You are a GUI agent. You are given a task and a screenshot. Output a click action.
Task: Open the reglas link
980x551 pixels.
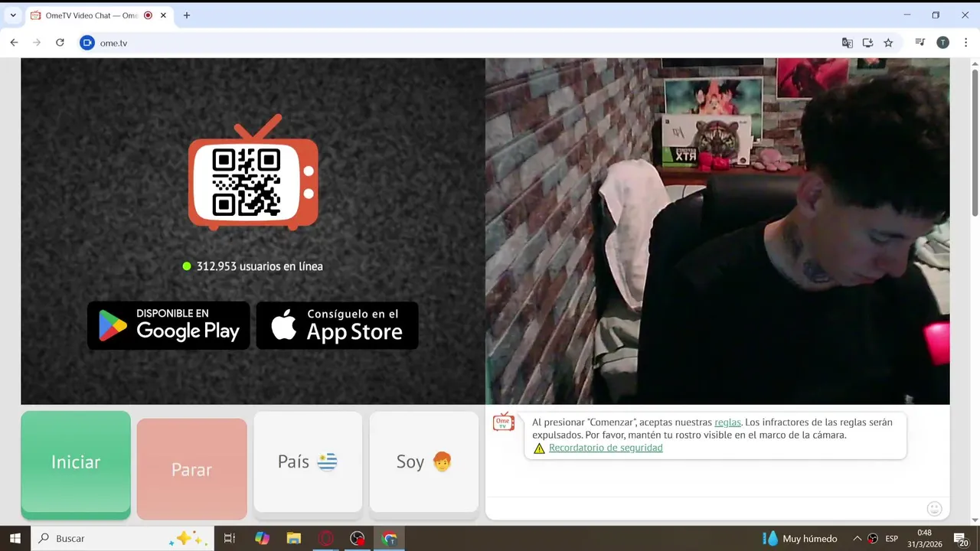click(727, 422)
